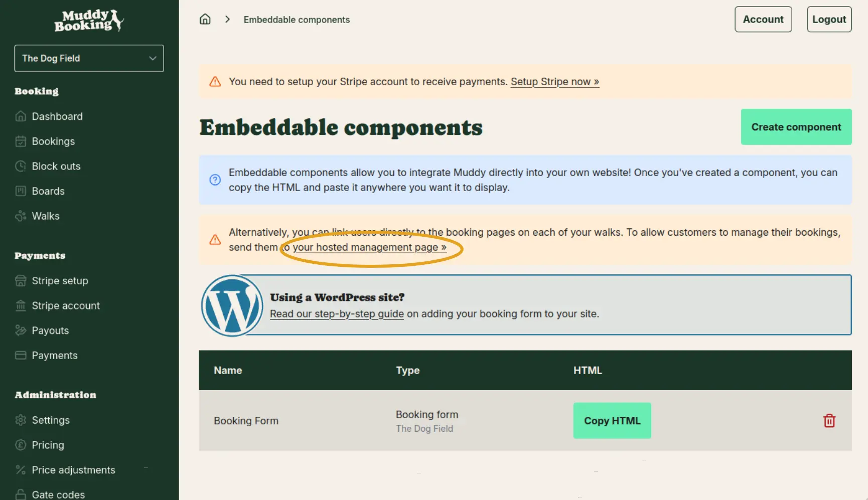
Task: Open Settings via the gear icon
Action: tap(21, 420)
